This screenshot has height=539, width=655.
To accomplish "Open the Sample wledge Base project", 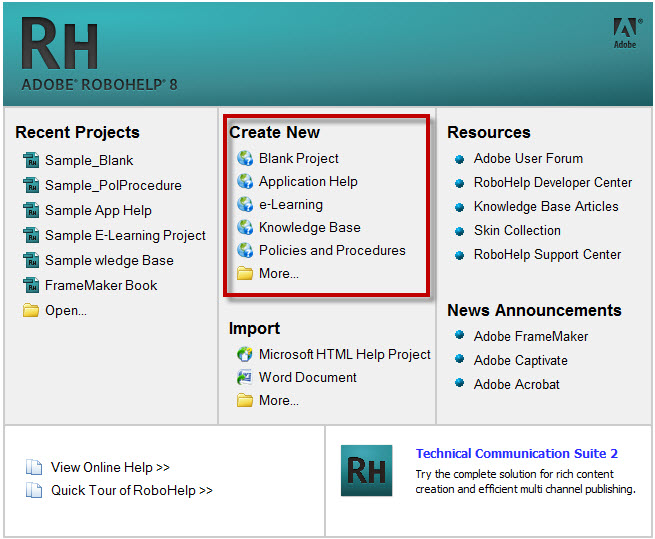I will coord(109,261).
